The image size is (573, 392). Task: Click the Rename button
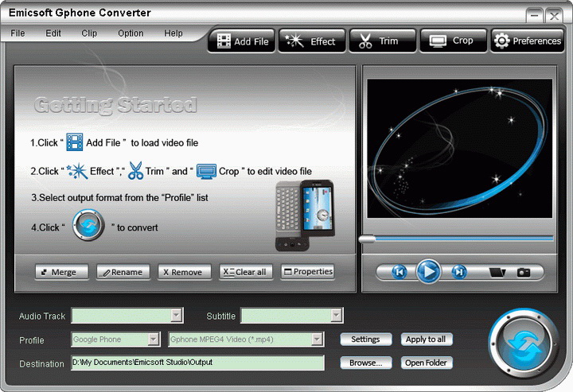pos(123,272)
